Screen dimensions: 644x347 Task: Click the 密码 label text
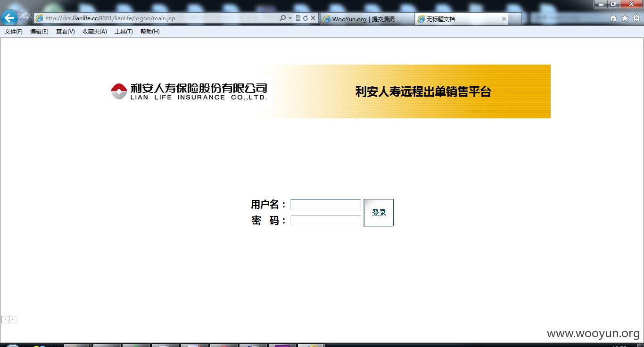[268, 221]
